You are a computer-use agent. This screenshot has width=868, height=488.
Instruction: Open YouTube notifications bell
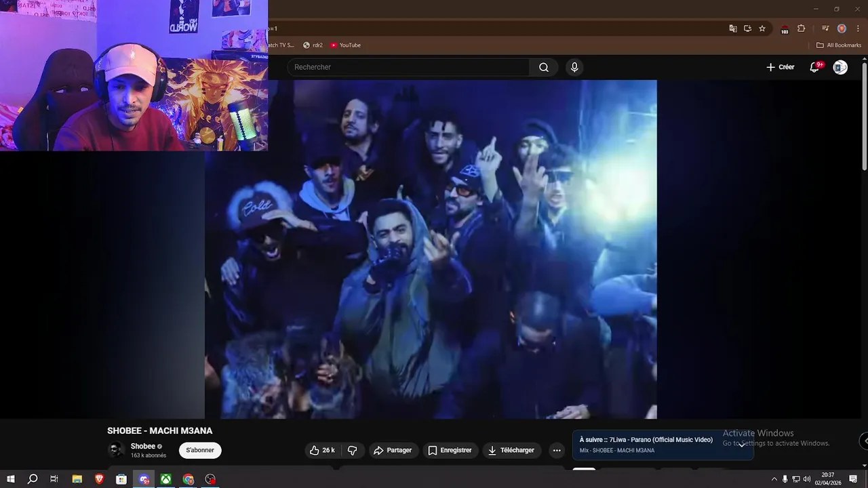tap(815, 67)
